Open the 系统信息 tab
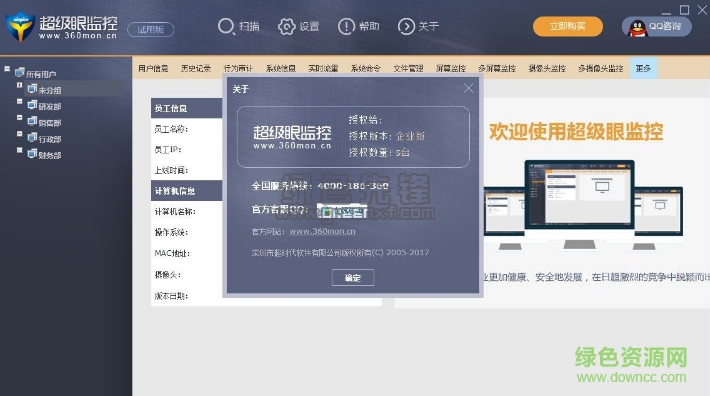Viewport: 710px width, 396px height. click(281, 68)
